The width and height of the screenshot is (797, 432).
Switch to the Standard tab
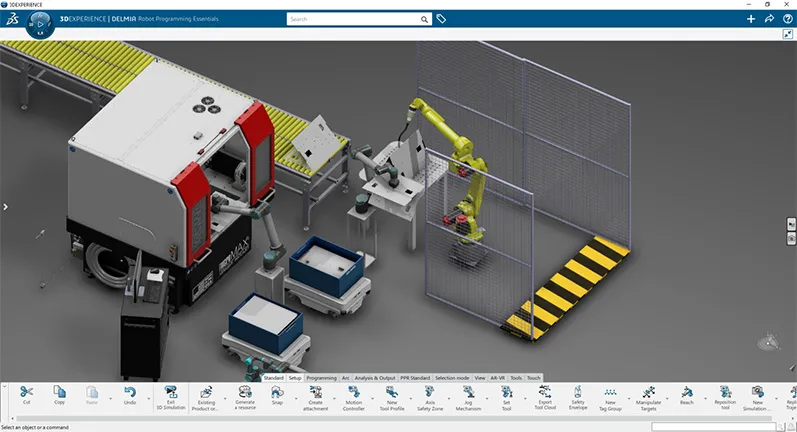(x=273, y=378)
